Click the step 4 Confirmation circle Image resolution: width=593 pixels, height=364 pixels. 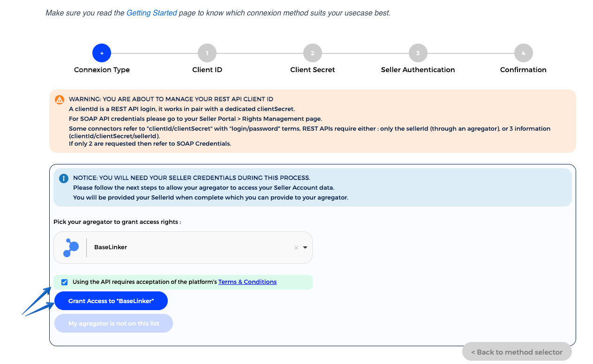pyautogui.click(x=523, y=53)
